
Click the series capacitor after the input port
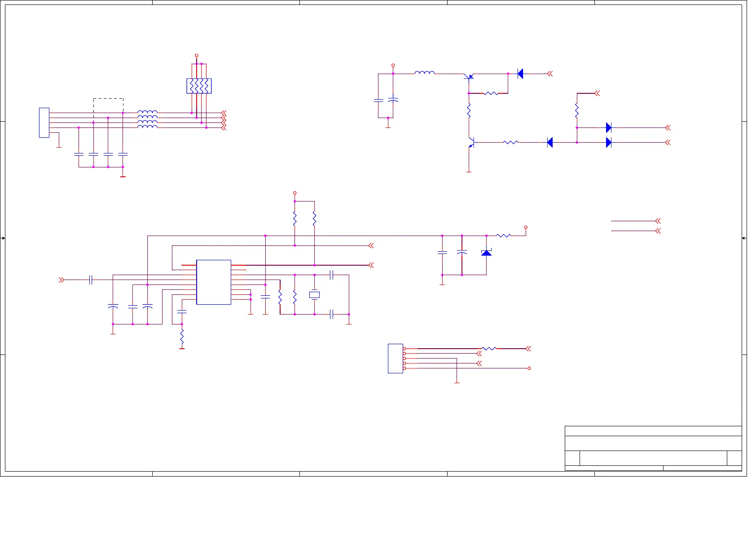(91, 280)
